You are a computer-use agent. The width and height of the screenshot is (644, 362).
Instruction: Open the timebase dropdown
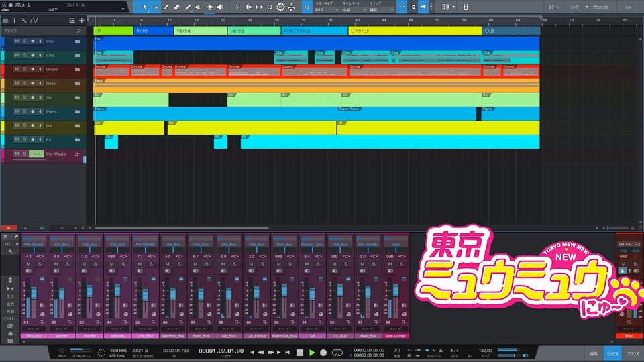pos(354,10)
